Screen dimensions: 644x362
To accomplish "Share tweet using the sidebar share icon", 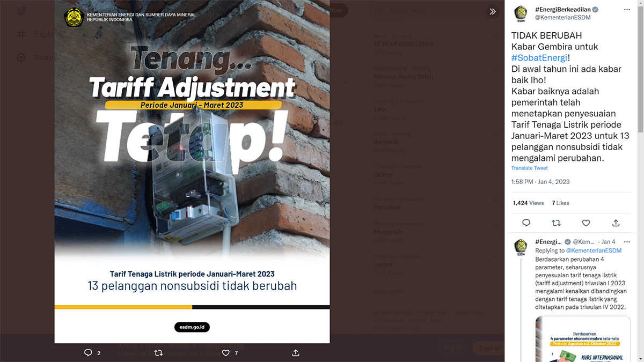I will pos(616,223).
